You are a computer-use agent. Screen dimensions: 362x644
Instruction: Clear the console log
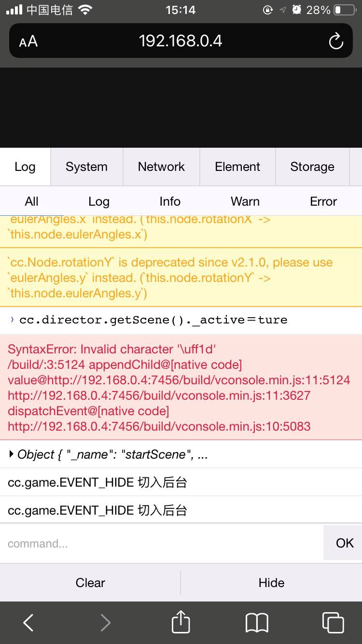pos(90,583)
